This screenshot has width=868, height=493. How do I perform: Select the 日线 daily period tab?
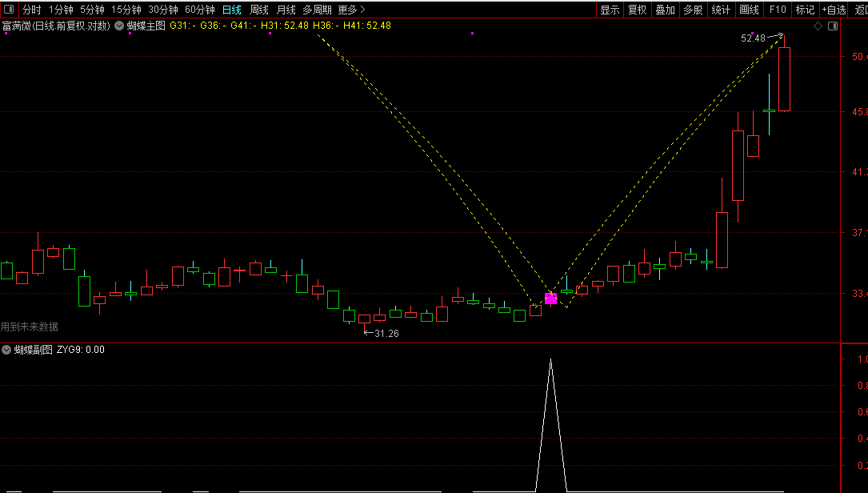coord(232,10)
